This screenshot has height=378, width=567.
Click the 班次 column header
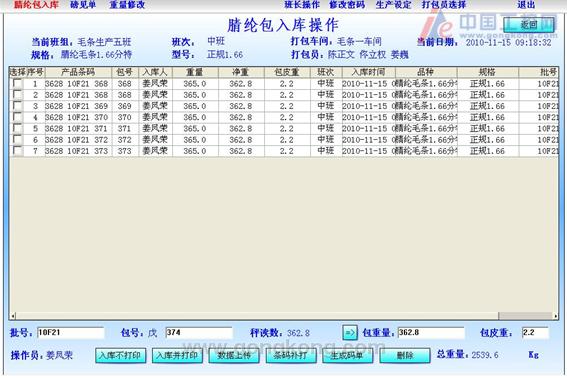(326, 72)
